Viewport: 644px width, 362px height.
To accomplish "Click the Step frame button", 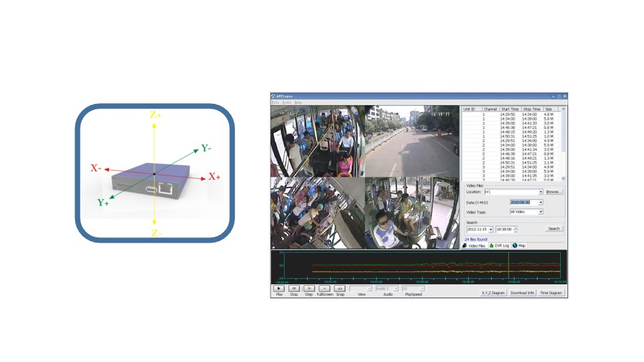I will click(x=309, y=288).
